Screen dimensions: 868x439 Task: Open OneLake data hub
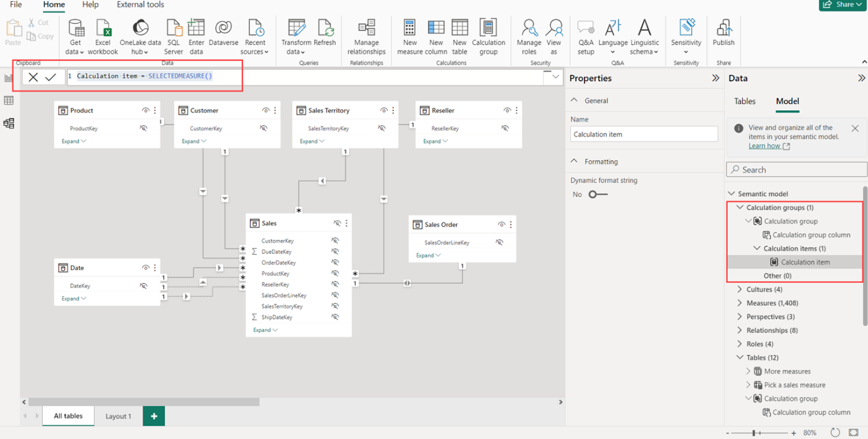coord(140,37)
